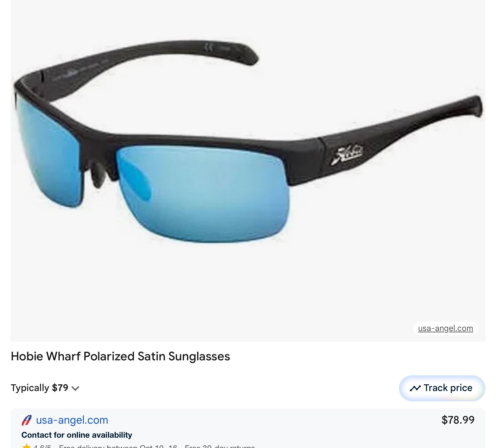Open the usa-angel.com image source label
The height and width of the screenshot is (448, 496).
coord(446,328)
